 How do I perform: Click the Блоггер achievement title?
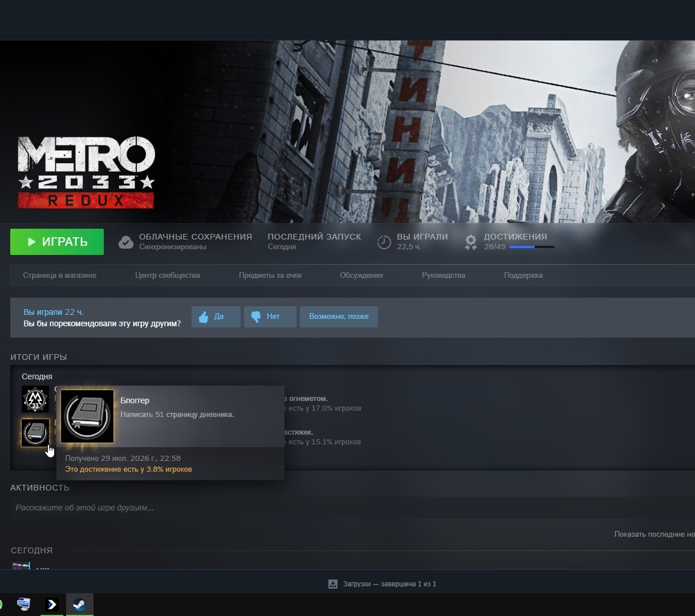(x=135, y=400)
